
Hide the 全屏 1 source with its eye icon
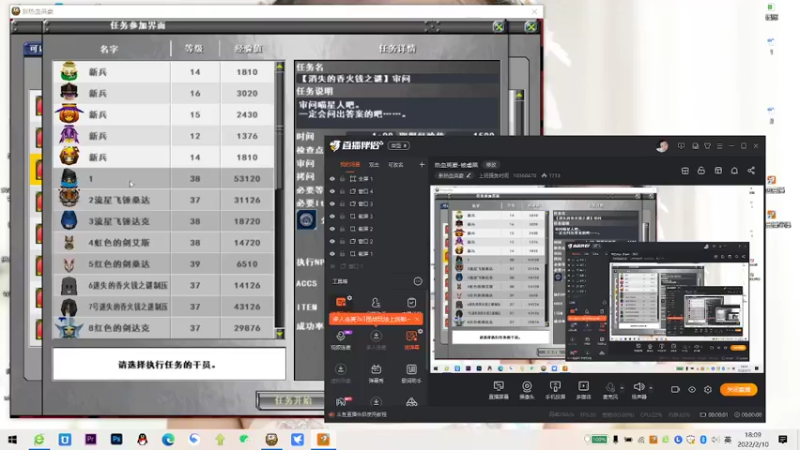coord(332,179)
